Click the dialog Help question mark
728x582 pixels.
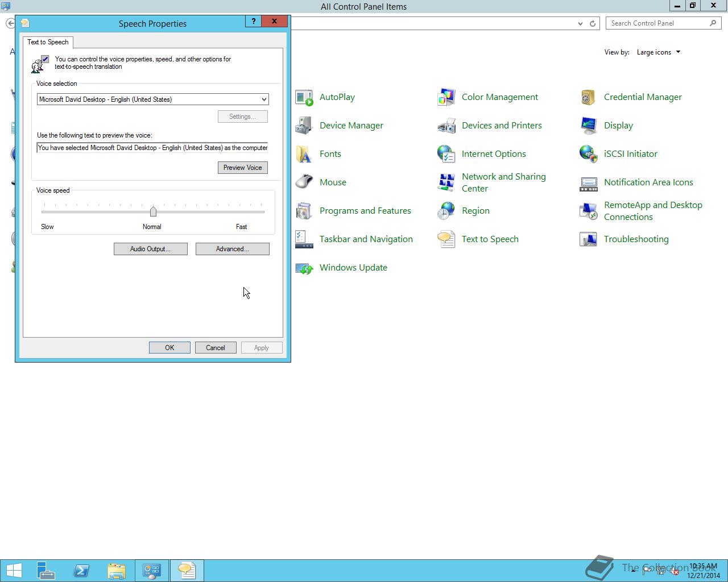[253, 21]
